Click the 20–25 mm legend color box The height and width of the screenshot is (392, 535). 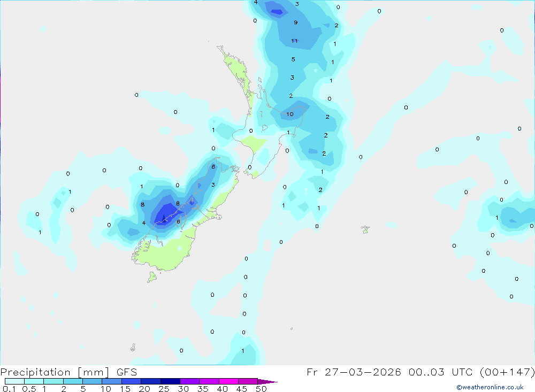[x=151, y=381]
